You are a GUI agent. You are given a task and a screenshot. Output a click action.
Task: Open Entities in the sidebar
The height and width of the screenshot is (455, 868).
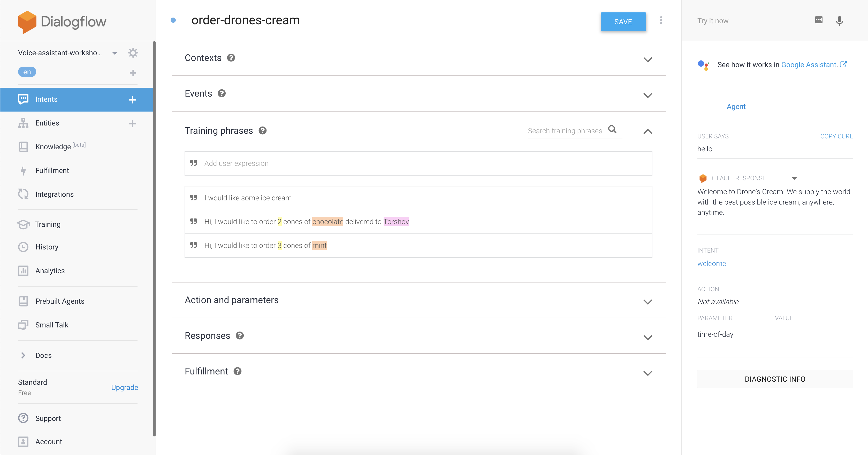(x=47, y=123)
